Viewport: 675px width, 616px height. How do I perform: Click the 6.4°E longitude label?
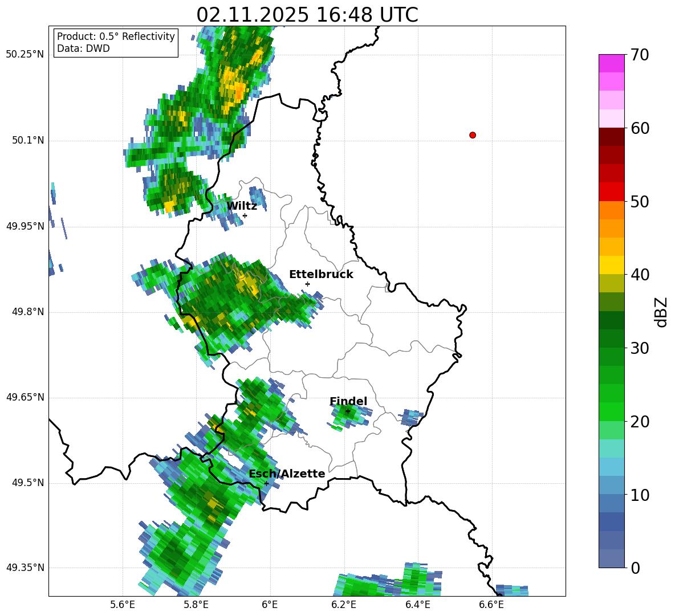click(417, 605)
